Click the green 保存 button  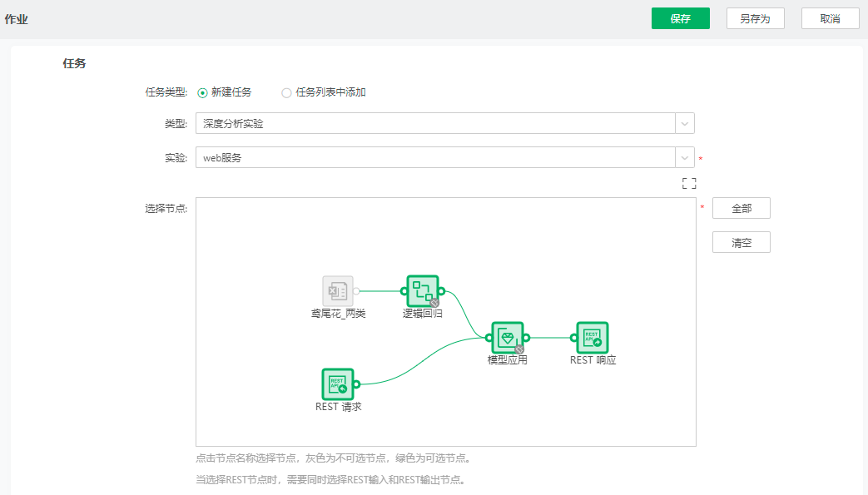[681, 17]
